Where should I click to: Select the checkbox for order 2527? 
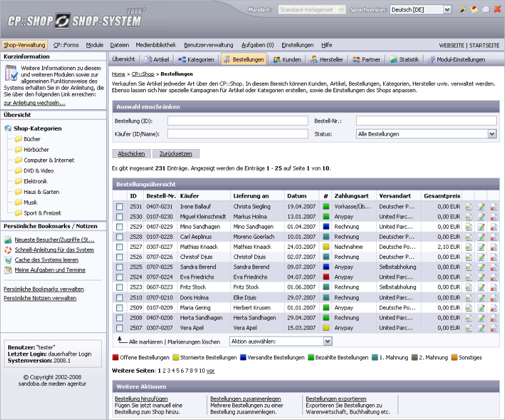tap(119, 247)
